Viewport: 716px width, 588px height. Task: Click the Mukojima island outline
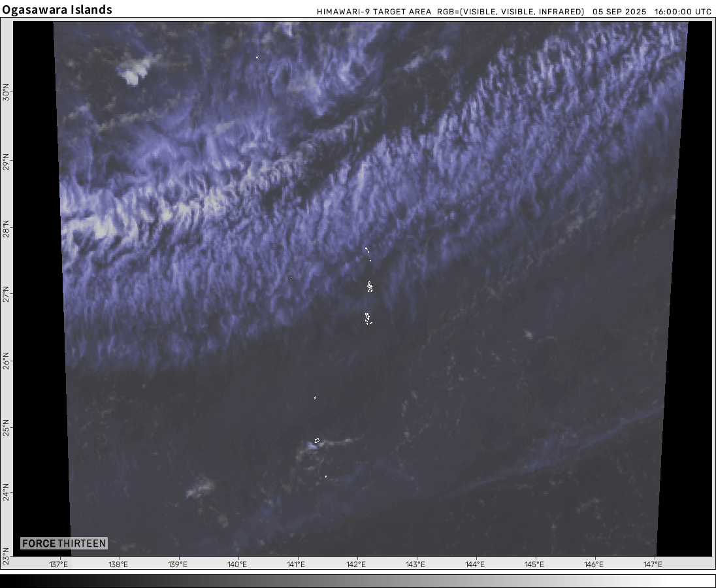click(x=366, y=249)
